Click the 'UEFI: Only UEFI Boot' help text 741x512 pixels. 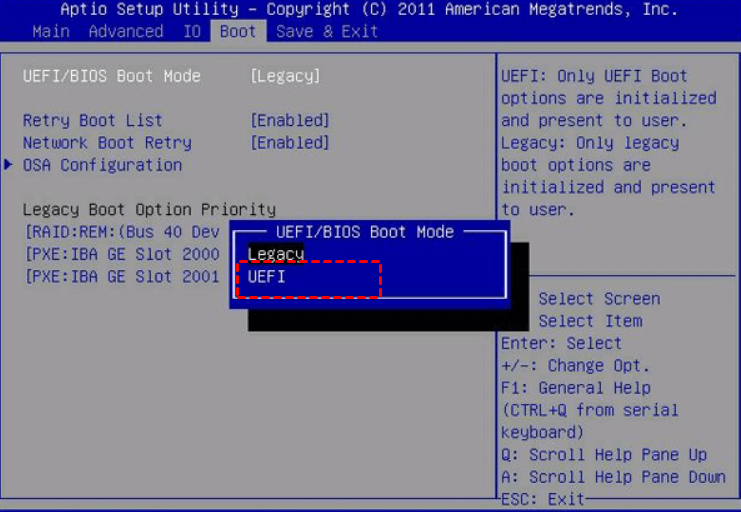tap(594, 76)
